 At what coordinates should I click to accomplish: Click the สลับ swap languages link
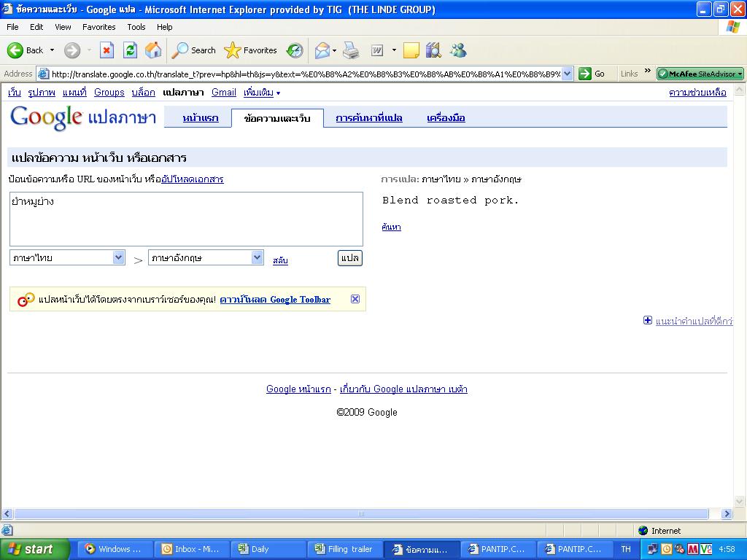click(x=280, y=260)
